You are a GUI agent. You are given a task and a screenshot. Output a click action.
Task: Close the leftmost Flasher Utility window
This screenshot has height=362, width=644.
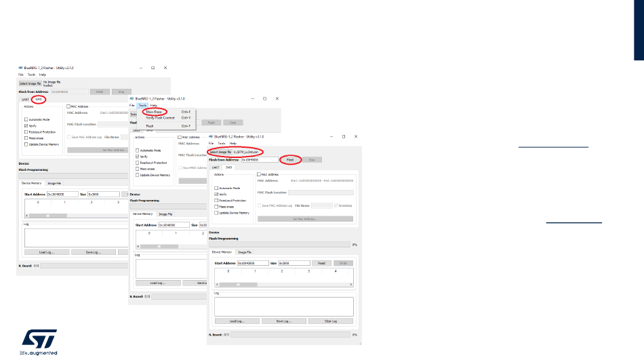tap(165, 68)
